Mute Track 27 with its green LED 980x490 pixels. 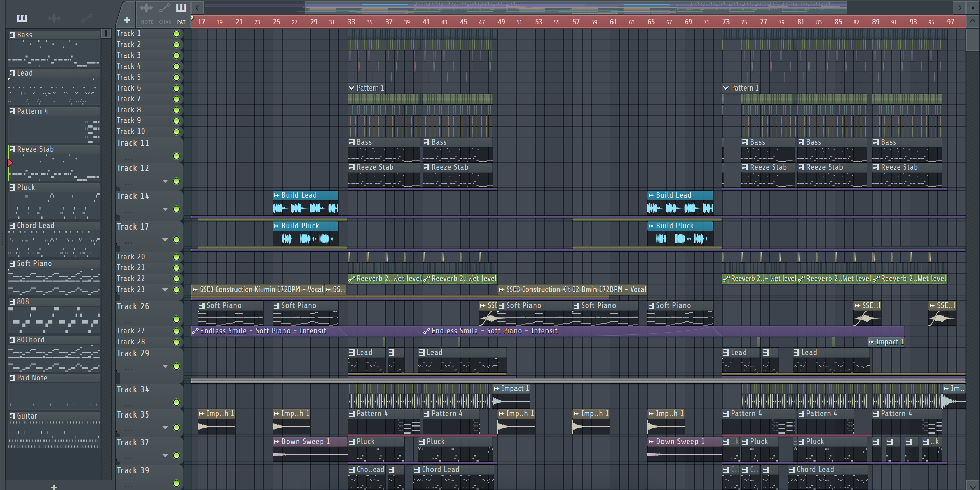pyautogui.click(x=176, y=331)
